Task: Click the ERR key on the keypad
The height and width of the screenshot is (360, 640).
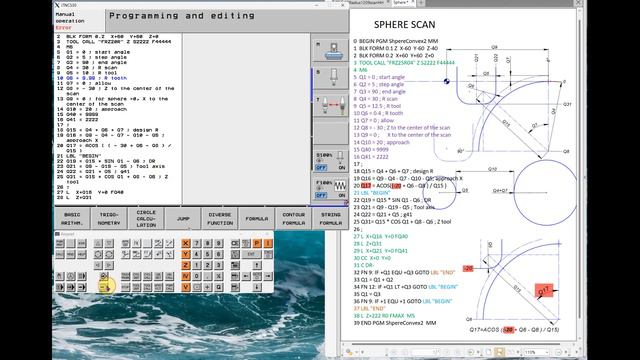Action: [x=82, y=243]
